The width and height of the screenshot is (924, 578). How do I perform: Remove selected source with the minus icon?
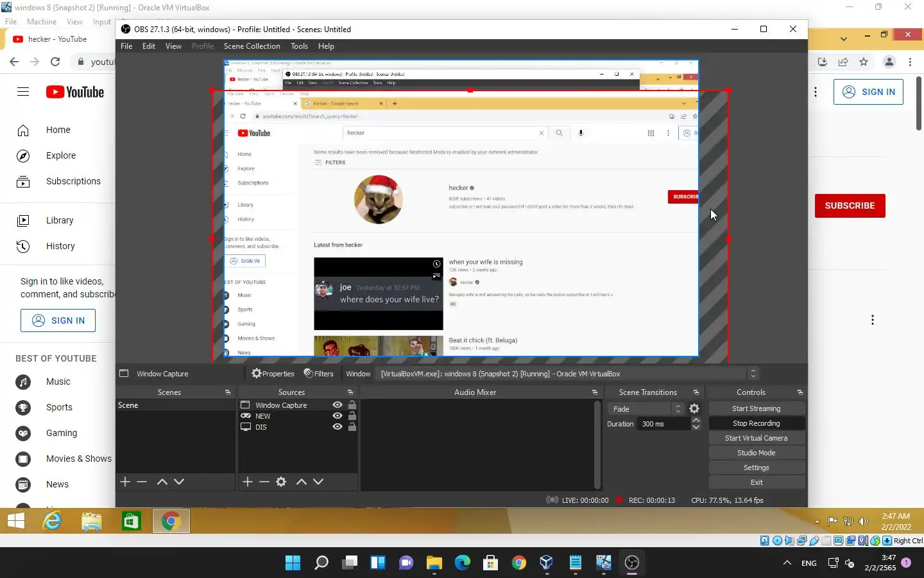[264, 482]
